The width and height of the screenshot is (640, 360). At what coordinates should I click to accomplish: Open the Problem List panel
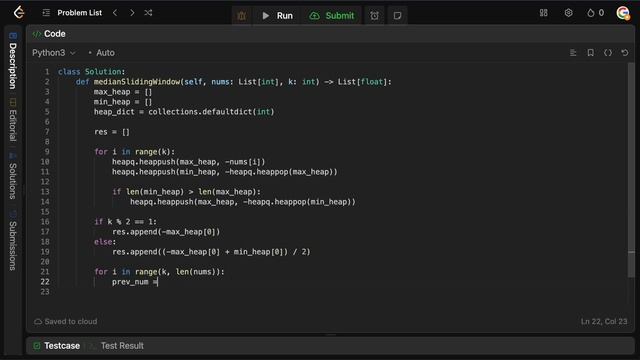pyautogui.click(x=72, y=13)
